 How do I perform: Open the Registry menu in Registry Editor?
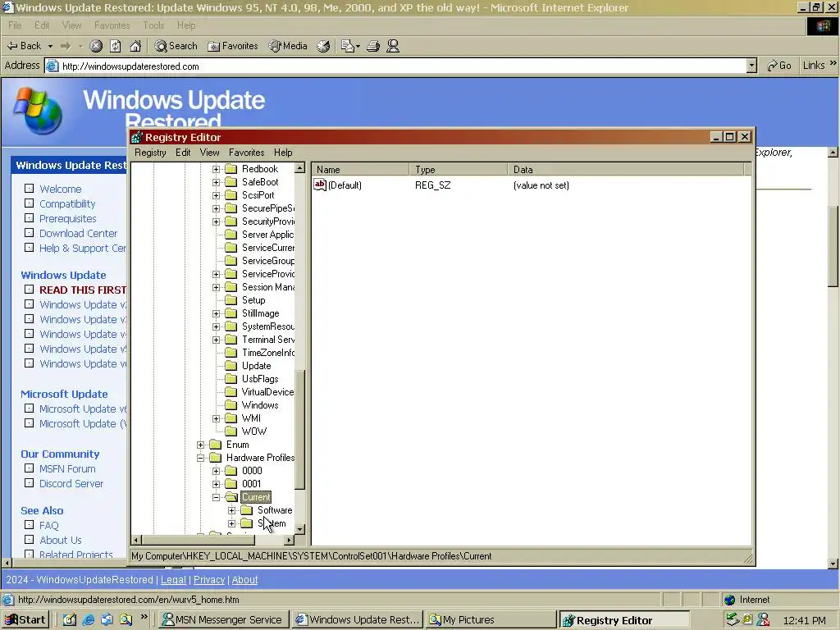[151, 152]
